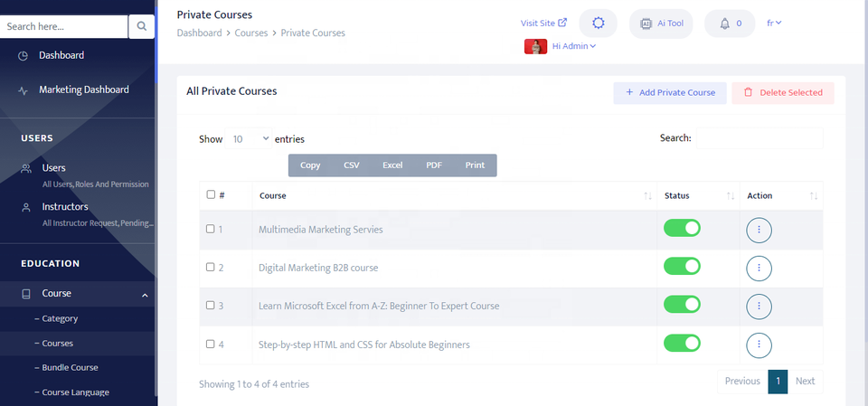Check the checkbox for row 2

(x=211, y=268)
